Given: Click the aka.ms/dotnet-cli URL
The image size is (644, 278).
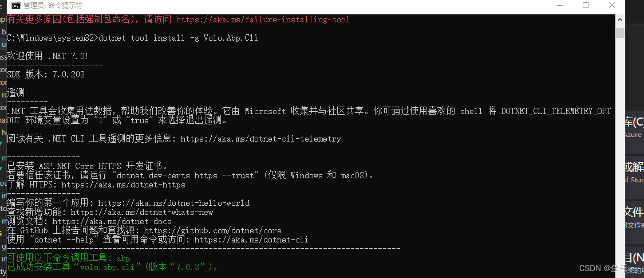Looking at the screenshot, I should tap(251, 240).
